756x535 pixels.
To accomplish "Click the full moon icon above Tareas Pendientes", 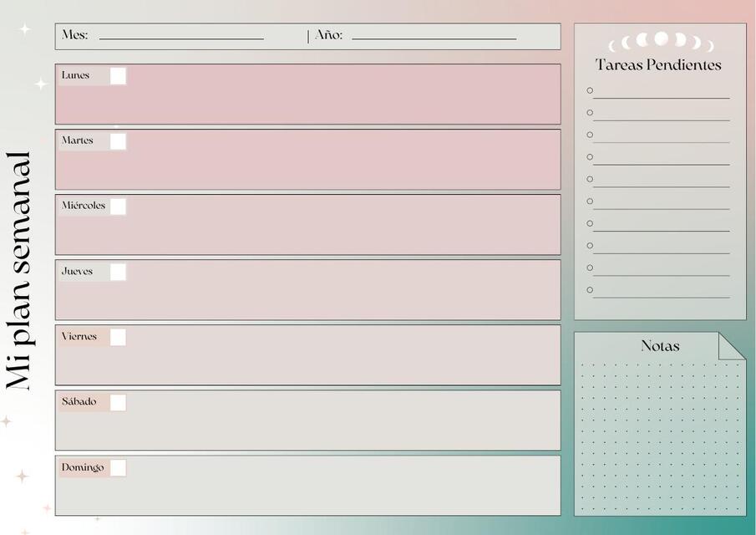I will coord(662,40).
